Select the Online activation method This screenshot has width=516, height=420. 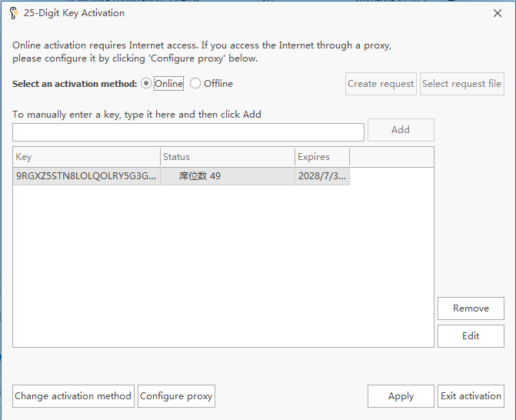146,84
